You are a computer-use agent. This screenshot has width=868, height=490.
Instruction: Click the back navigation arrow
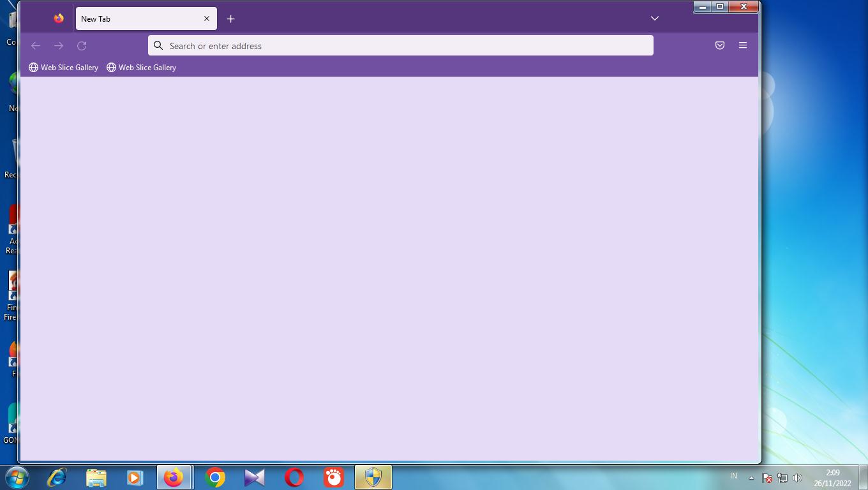tap(36, 46)
